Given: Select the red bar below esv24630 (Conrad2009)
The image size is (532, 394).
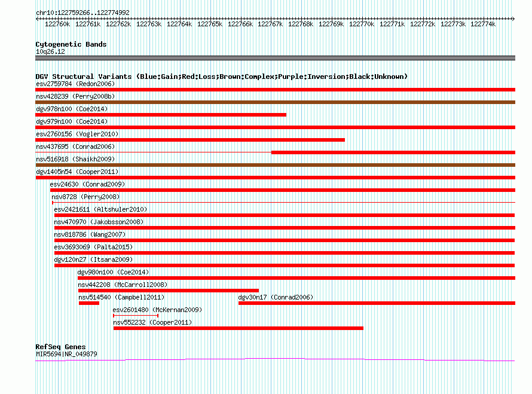Looking at the screenshot, I should tap(283, 190).
